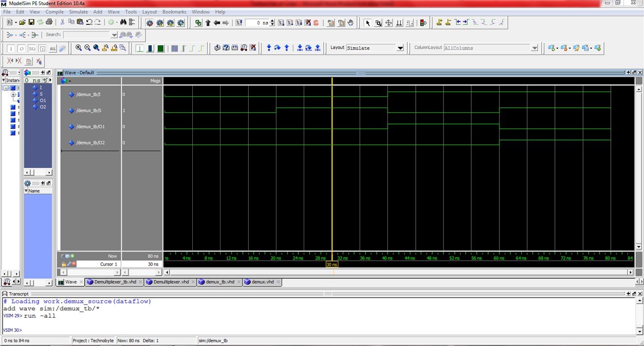644x346 pixels.
Task: Insert a cursor with yellow plus icon
Action: (439, 22)
